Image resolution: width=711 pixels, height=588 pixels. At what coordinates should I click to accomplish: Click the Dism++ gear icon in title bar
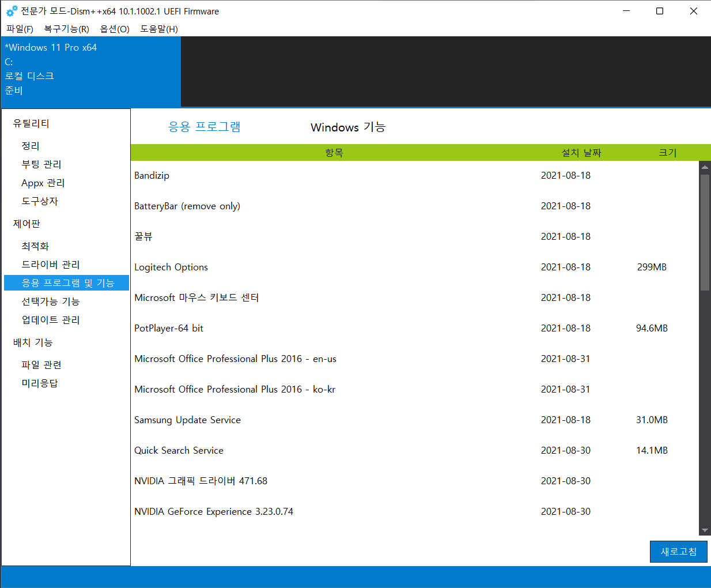[x=12, y=11]
